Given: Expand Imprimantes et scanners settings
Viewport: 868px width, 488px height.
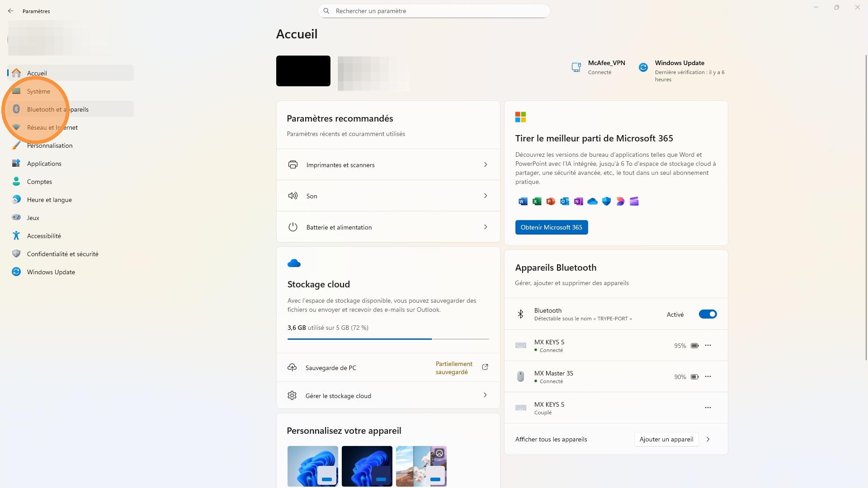Looking at the screenshot, I should [485, 164].
